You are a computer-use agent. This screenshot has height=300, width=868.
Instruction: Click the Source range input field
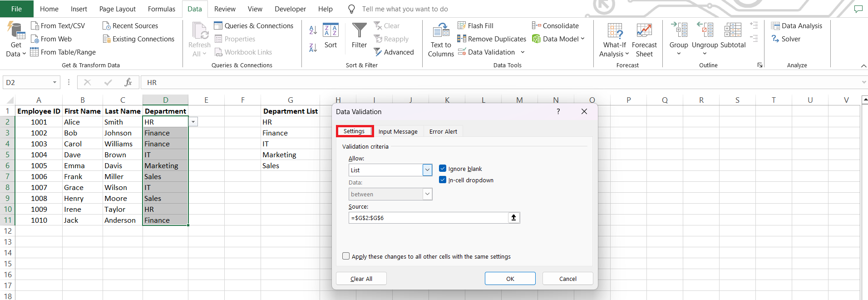[429, 218]
